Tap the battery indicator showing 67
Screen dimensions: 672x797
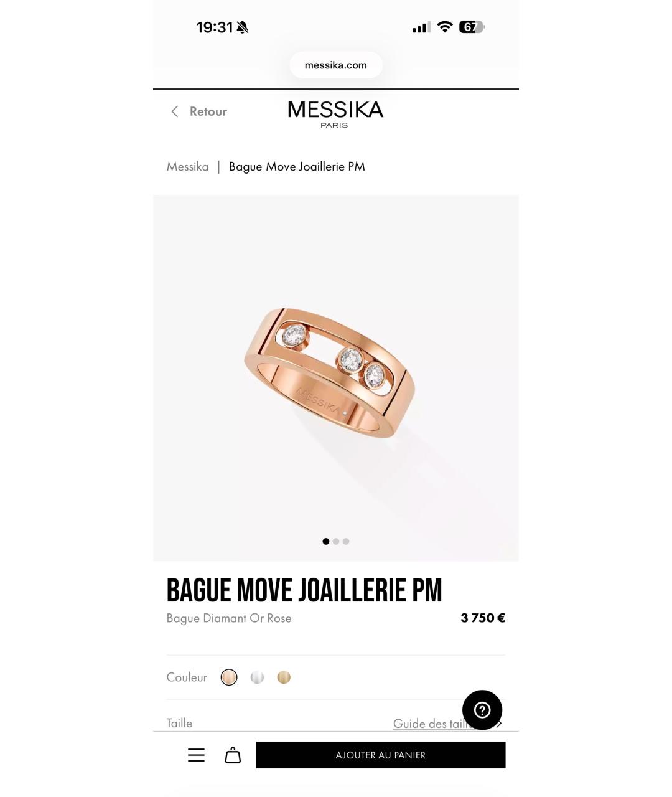[x=472, y=27]
